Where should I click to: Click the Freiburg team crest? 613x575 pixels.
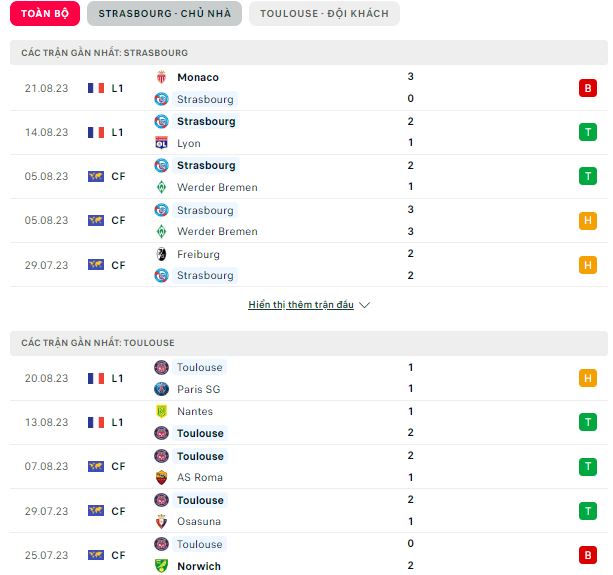161,254
